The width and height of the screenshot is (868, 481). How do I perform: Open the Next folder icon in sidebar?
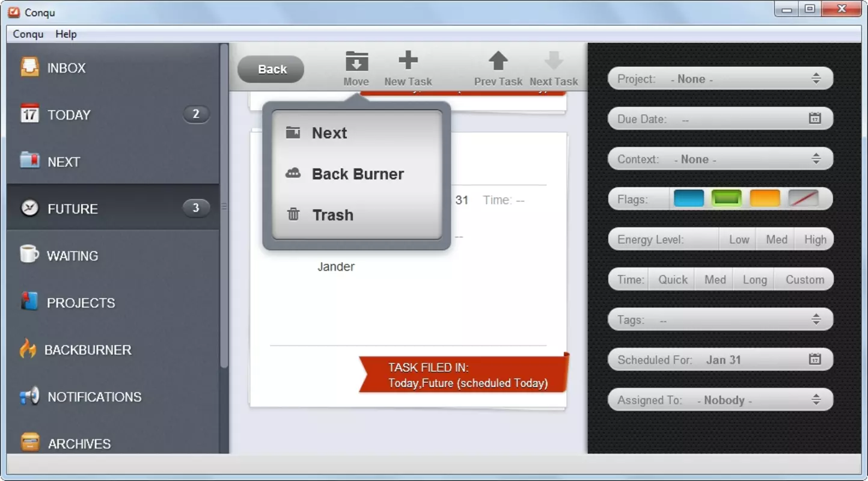[29, 161]
